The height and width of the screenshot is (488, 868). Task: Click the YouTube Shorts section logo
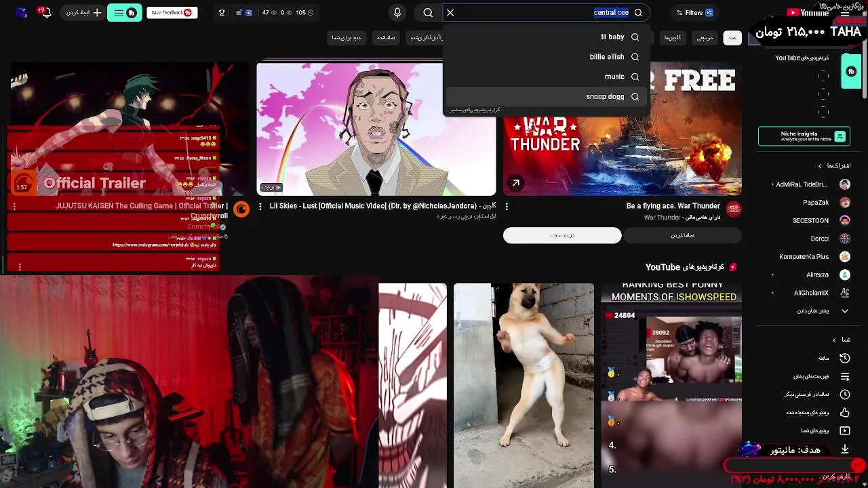click(732, 267)
